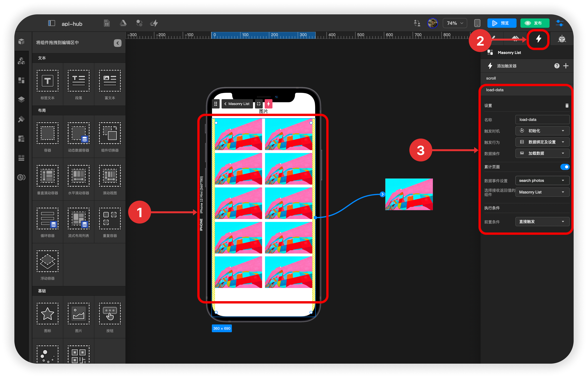Click the dynamic data container icon
Viewport: 588px width, 378px height.
point(78,132)
